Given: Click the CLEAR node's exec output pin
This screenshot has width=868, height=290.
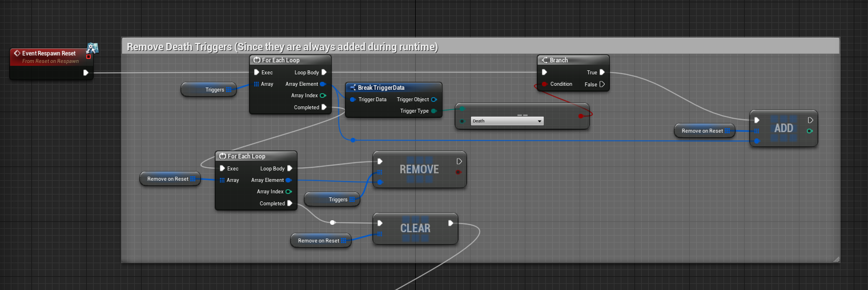Looking at the screenshot, I should click(451, 223).
